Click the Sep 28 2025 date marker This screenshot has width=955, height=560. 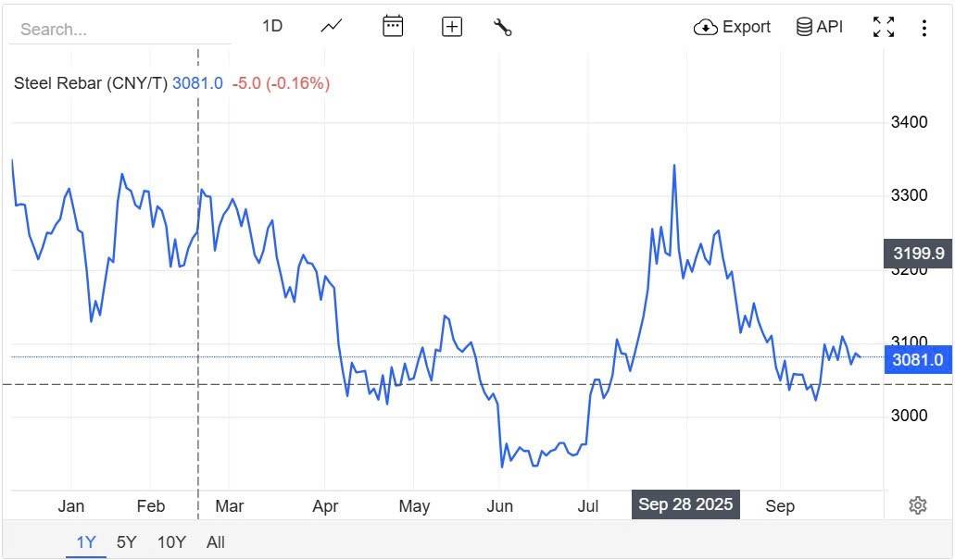pyautogui.click(x=685, y=504)
